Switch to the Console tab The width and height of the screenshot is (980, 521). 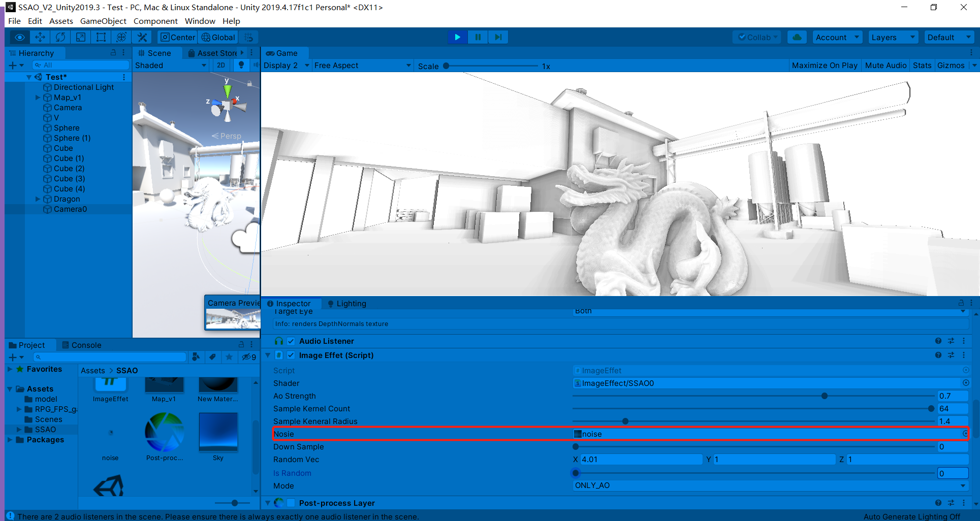pyautogui.click(x=81, y=345)
